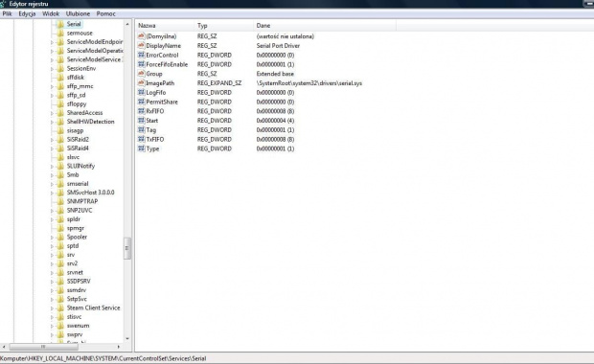Expand the Smb key
The image size is (594, 364).
point(53,175)
